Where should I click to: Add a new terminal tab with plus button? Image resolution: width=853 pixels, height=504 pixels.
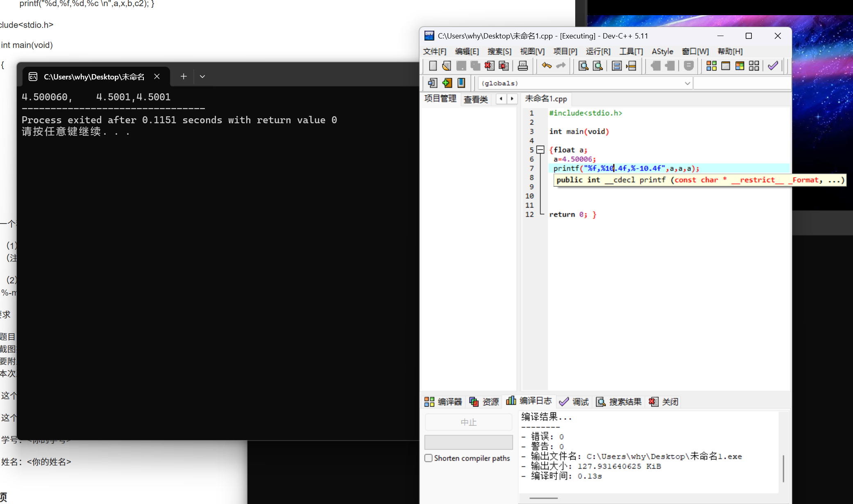(184, 77)
